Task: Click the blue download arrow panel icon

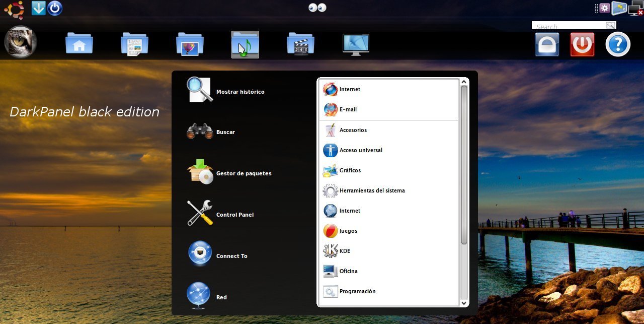Action: click(x=39, y=8)
